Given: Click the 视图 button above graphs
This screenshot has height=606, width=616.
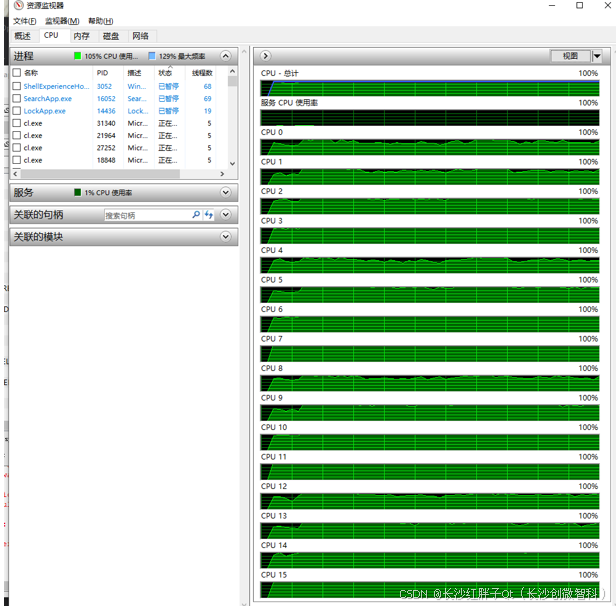Looking at the screenshot, I should click(569, 56).
